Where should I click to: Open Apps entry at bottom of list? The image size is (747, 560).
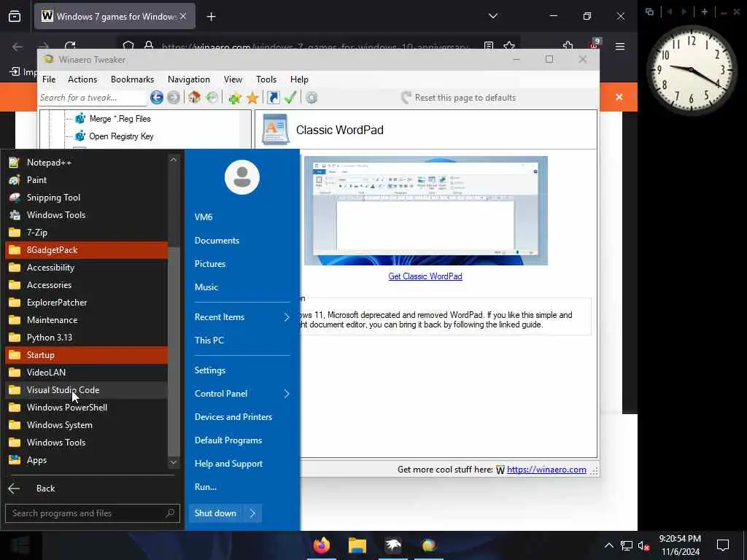pos(86,460)
